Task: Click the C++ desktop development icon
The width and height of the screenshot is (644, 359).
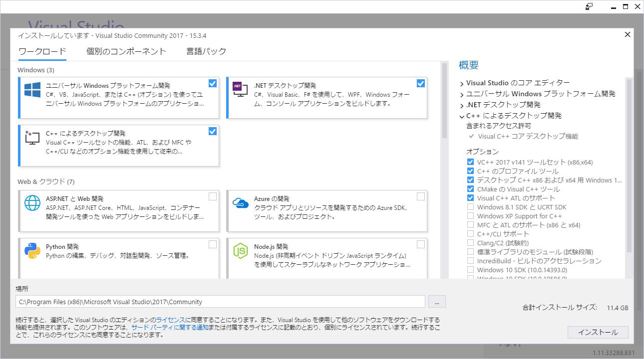Action: [x=32, y=138]
